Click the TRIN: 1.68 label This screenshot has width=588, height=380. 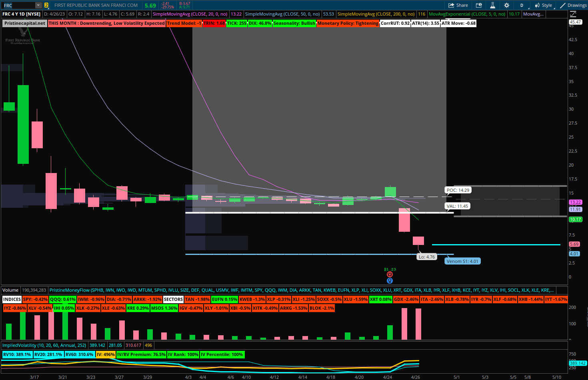(x=214, y=23)
